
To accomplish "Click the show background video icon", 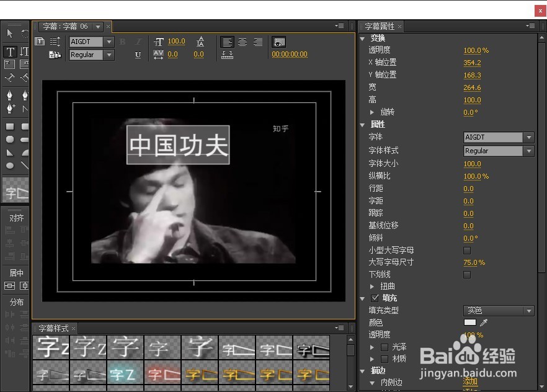I will (278, 43).
